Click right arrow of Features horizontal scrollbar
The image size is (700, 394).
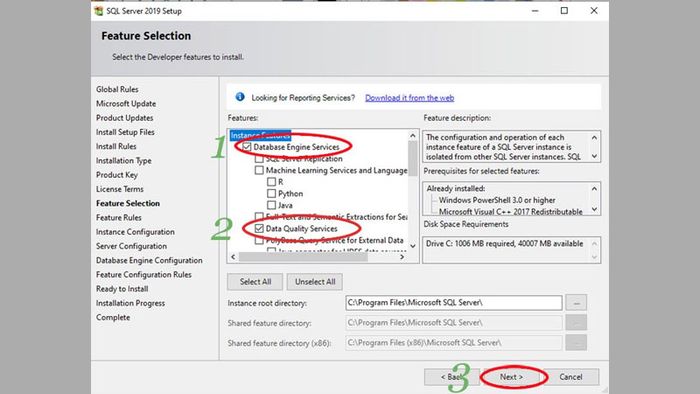point(402,257)
